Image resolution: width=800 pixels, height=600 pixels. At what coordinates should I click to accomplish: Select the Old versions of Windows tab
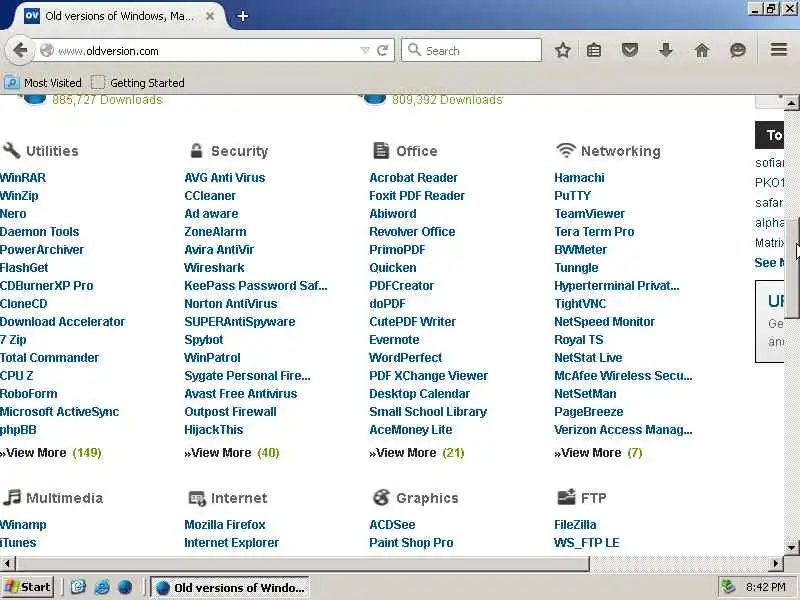point(118,16)
